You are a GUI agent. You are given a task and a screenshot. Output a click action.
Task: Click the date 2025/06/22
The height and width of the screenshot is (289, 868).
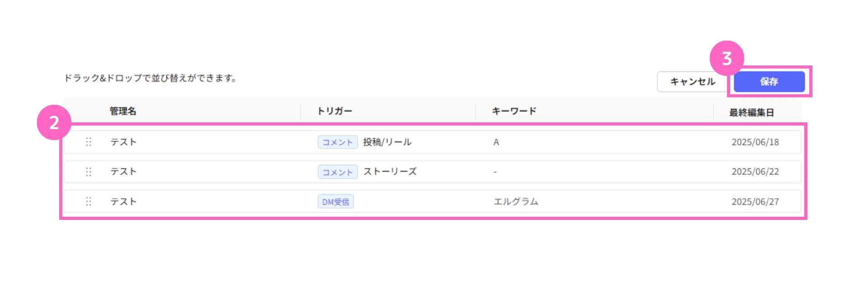(x=755, y=172)
